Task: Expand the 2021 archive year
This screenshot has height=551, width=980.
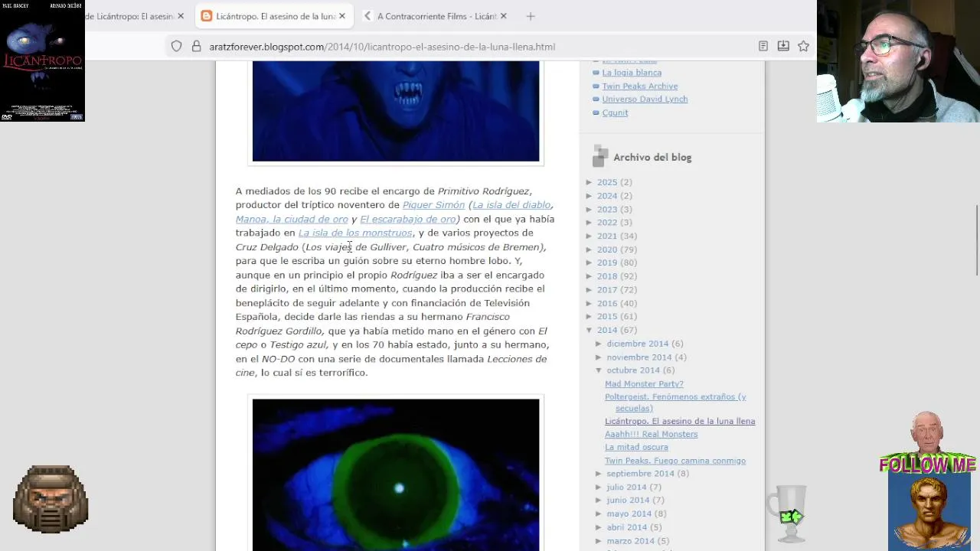Action: click(x=590, y=236)
